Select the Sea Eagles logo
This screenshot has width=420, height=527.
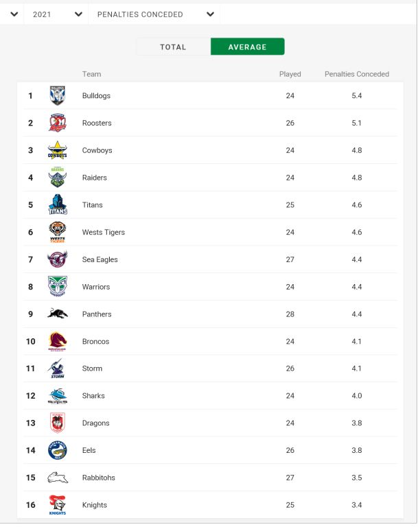tap(58, 259)
